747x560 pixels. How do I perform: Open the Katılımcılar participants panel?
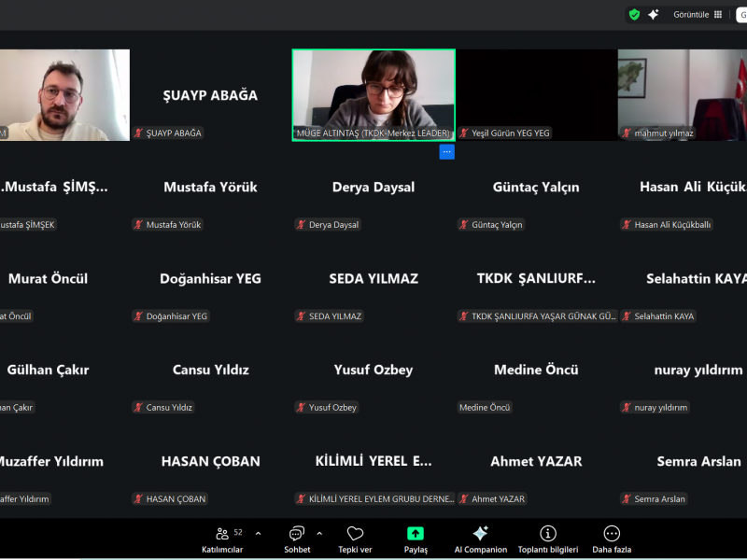coord(222,539)
